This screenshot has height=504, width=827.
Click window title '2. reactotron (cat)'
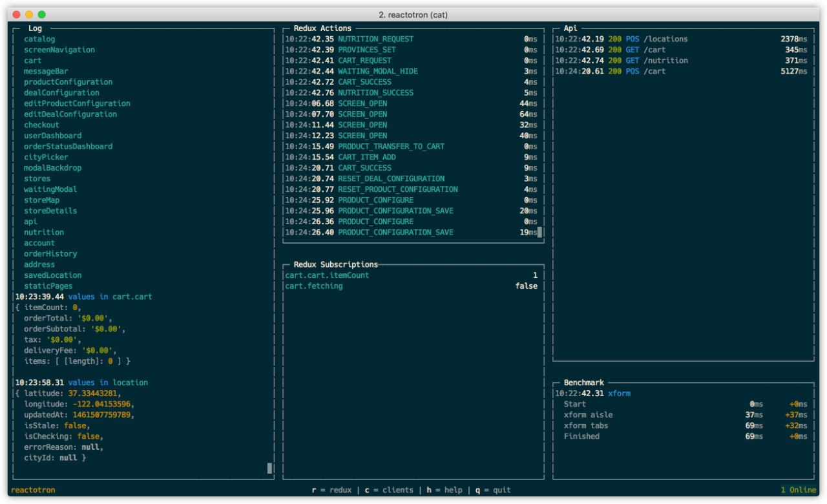pos(413,14)
